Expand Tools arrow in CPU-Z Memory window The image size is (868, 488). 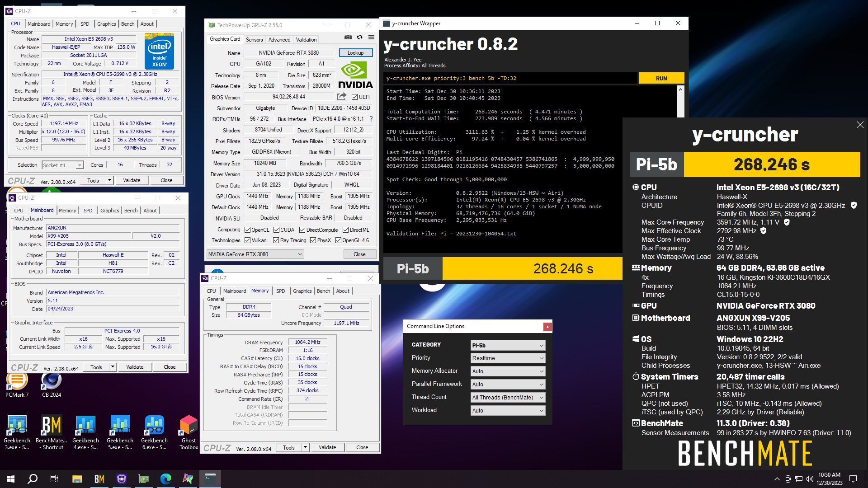point(305,447)
